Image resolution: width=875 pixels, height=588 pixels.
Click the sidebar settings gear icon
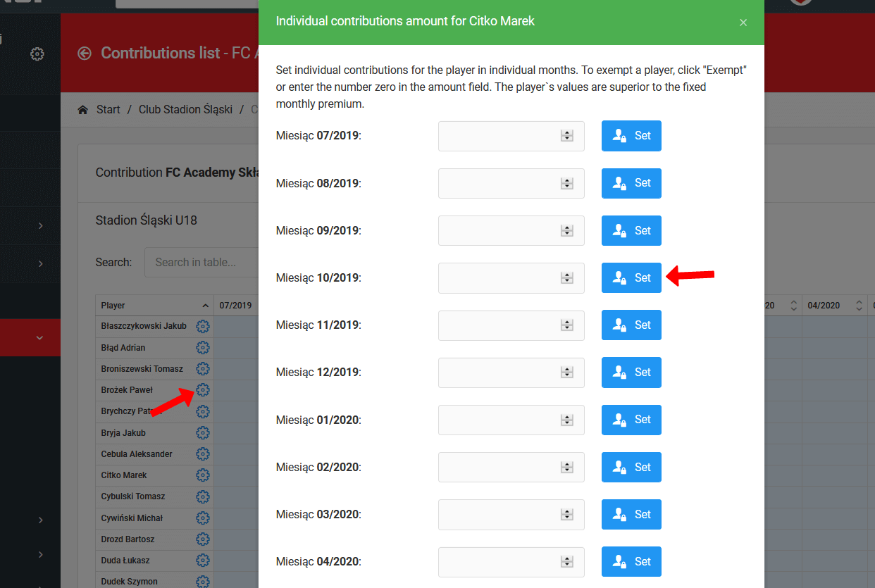coord(37,54)
